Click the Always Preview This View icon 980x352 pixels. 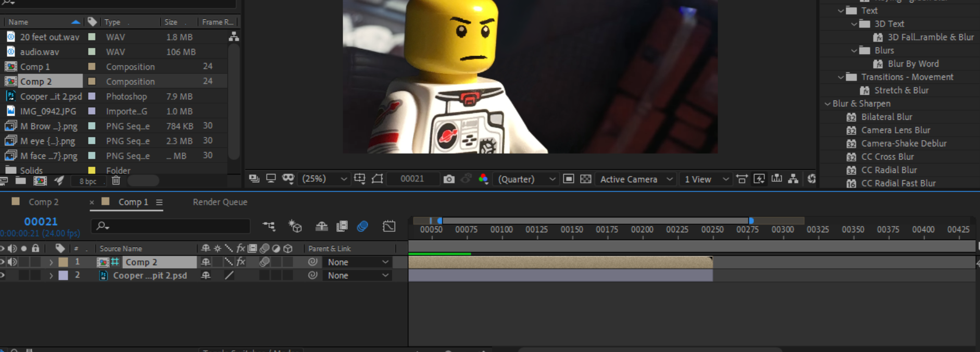point(254,179)
